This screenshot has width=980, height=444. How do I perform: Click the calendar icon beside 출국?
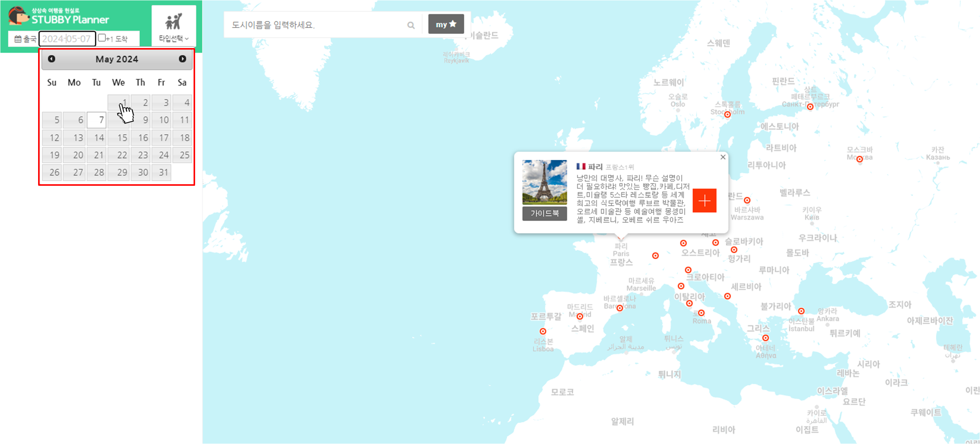point(18,39)
